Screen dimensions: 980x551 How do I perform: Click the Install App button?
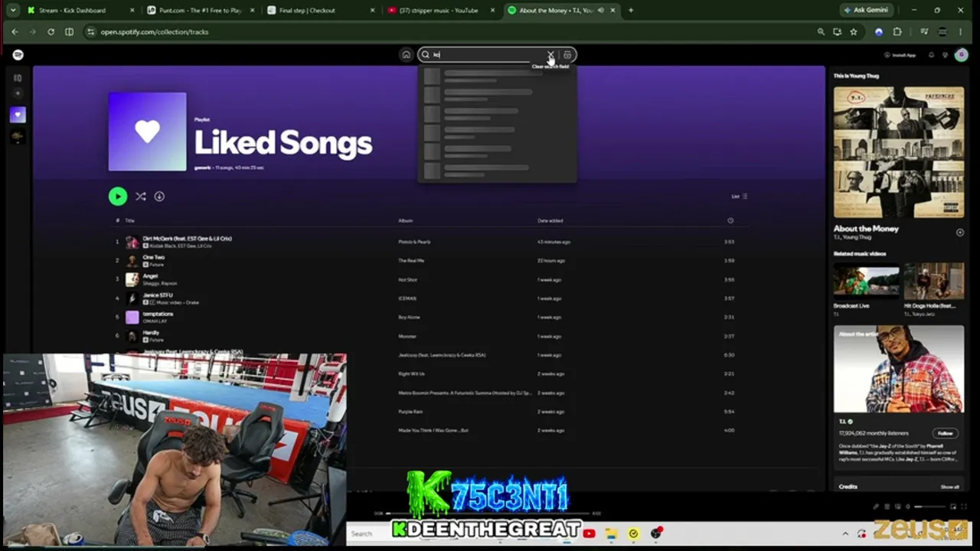point(900,55)
